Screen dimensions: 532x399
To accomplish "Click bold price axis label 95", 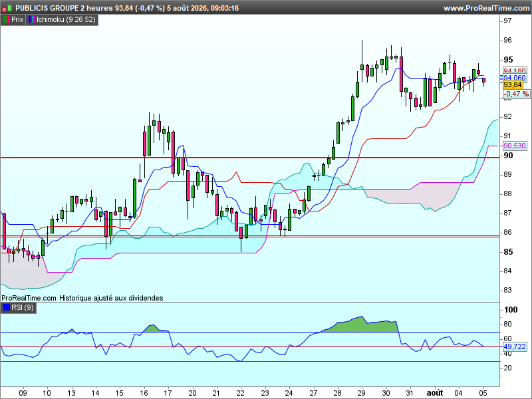I will click(x=508, y=60).
